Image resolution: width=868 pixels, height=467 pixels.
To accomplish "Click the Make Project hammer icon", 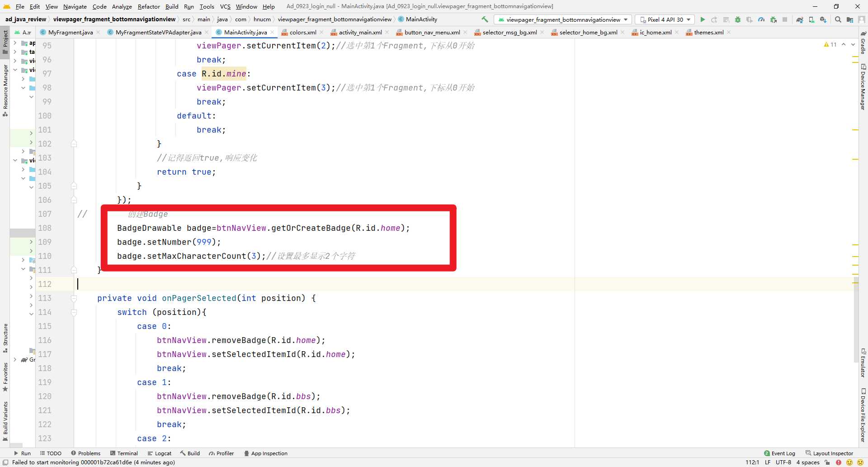I will (x=485, y=19).
